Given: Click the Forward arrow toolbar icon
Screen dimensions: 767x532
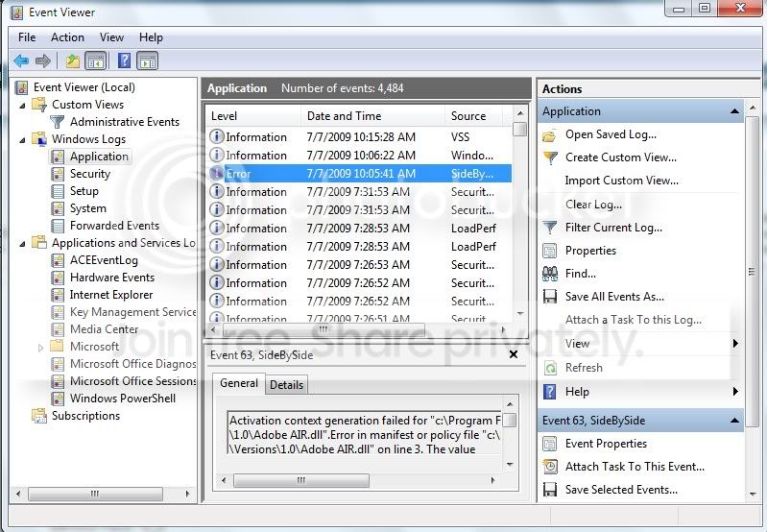Looking at the screenshot, I should point(43,61).
